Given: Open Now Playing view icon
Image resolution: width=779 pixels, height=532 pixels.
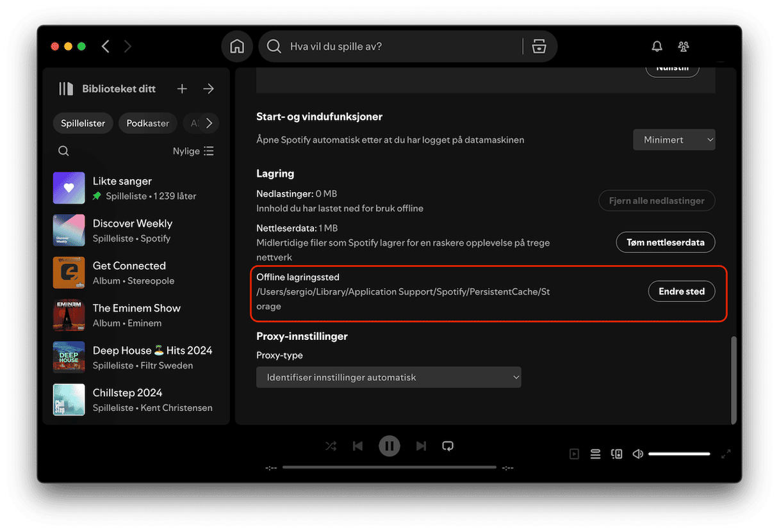Looking at the screenshot, I should (574, 454).
